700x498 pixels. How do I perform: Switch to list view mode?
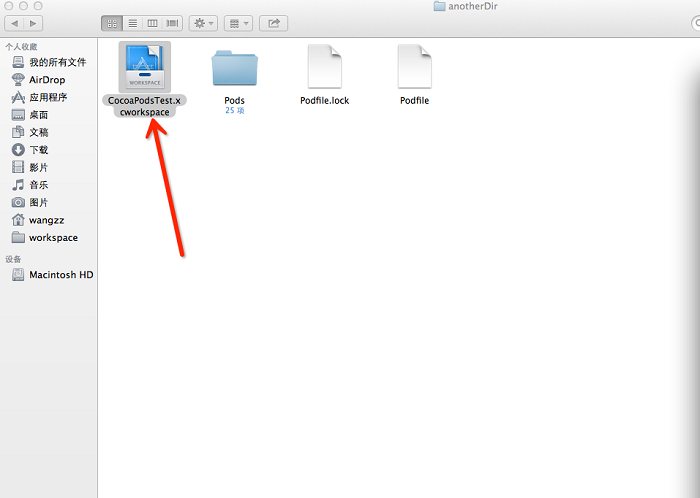coord(133,23)
